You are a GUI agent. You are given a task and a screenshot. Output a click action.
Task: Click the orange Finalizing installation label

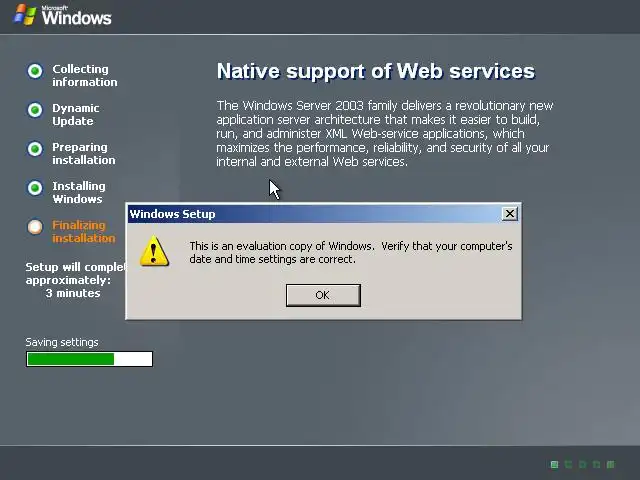[84, 231]
